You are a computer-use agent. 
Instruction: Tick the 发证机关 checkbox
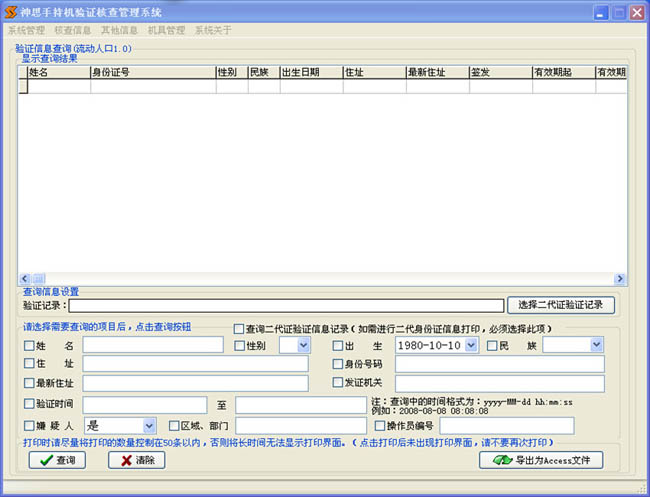click(x=338, y=382)
